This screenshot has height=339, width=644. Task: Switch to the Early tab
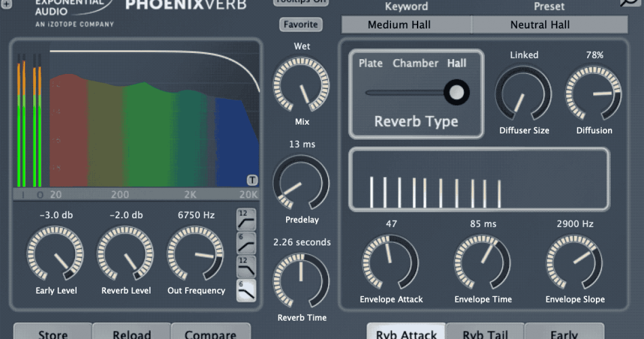[x=564, y=331]
